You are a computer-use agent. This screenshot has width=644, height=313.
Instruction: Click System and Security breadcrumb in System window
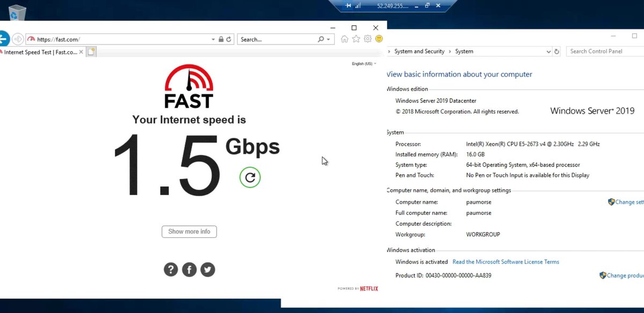tap(419, 51)
